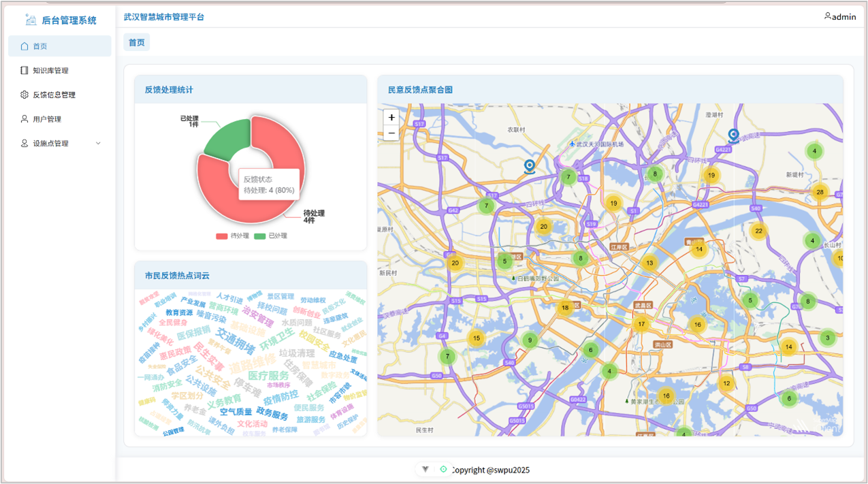
Task: Click the system logo icon in sidebar
Action: tap(31, 20)
